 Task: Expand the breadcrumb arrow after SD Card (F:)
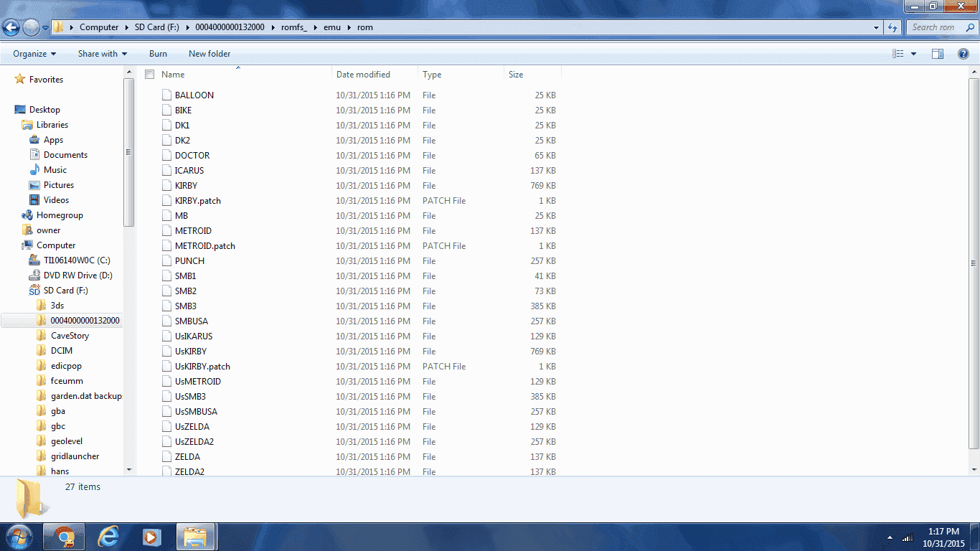click(189, 27)
